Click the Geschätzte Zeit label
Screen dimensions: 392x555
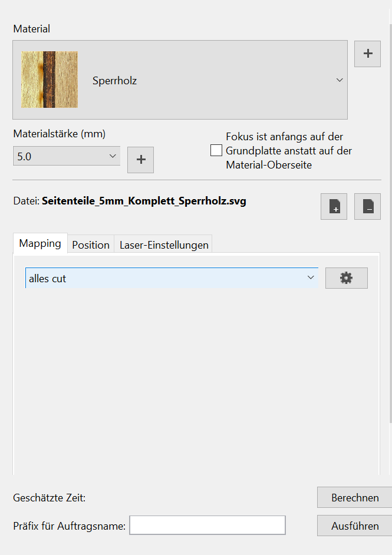[50, 498]
